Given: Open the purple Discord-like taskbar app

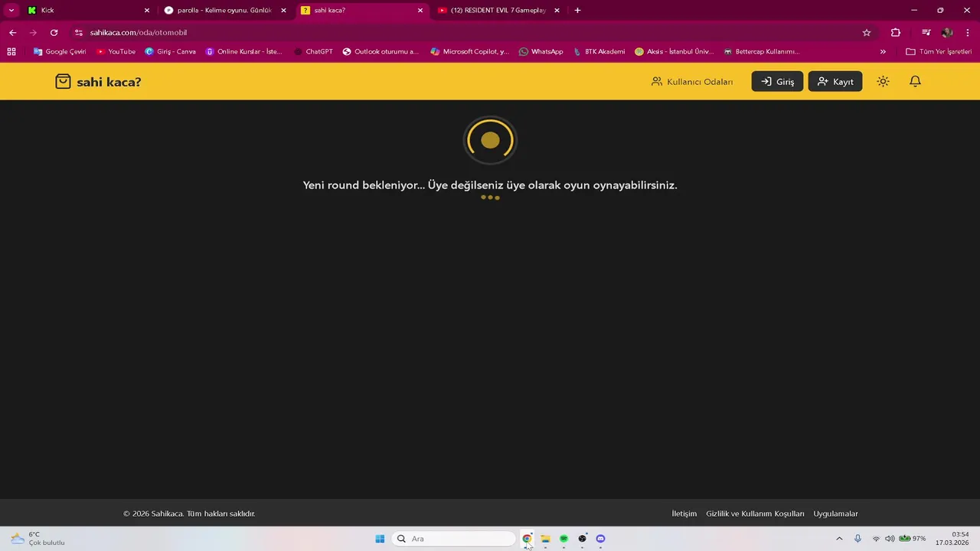Looking at the screenshot, I should coord(600,539).
